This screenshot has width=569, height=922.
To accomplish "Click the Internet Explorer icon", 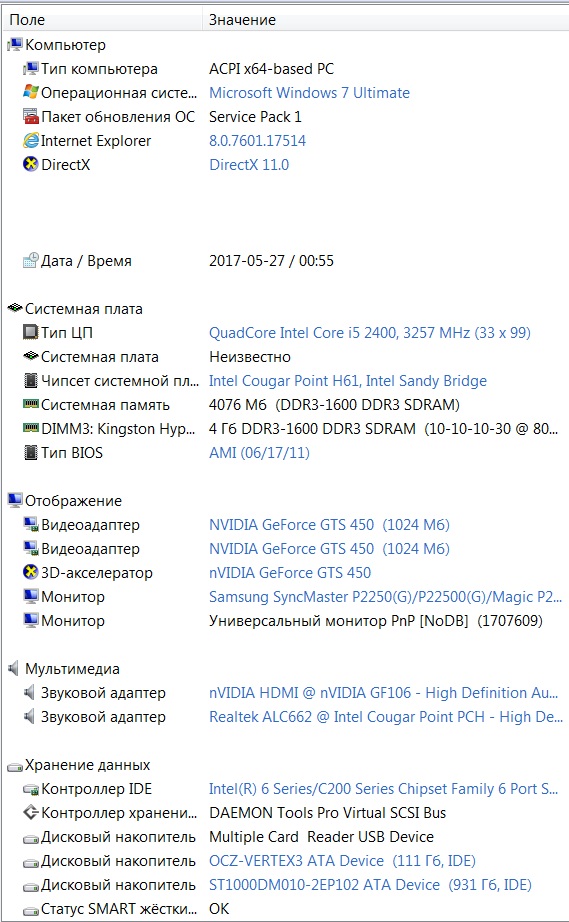I will tap(31, 141).
